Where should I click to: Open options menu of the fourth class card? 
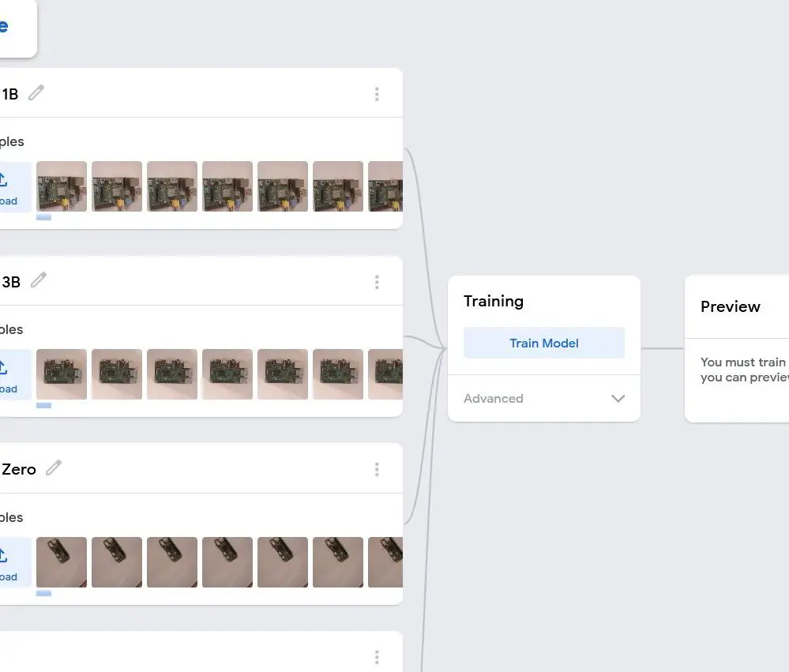(x=377, y=658)
